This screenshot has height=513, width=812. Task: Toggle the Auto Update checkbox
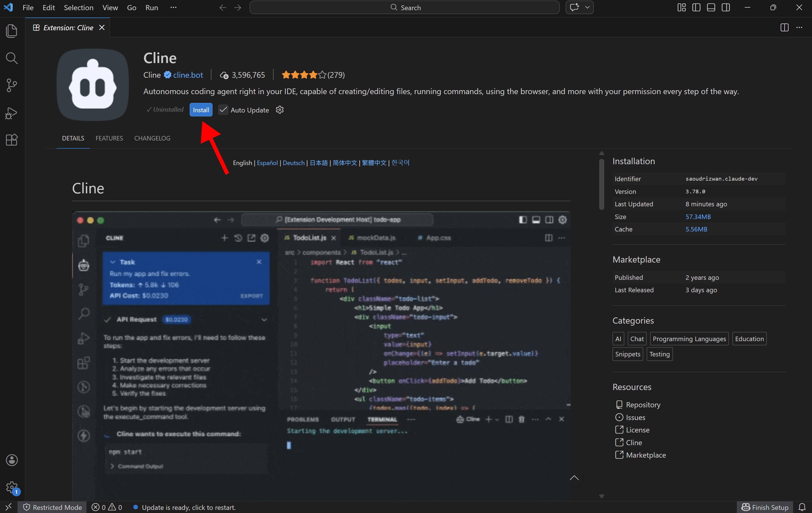click(x=223, y=110)
